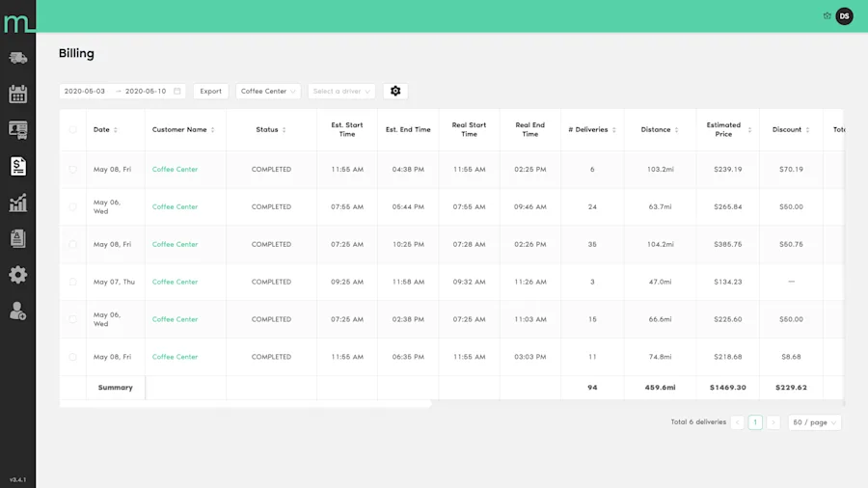Click the logo in top-left corner
Screen dimensions: 868x488
(17, 22)
